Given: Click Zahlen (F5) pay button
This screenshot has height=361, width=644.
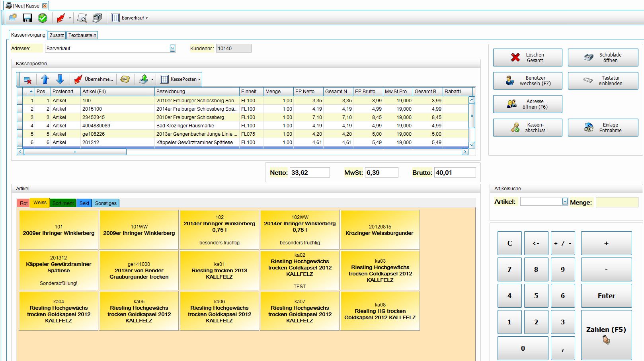Looking at the screenshot, I should click(x=606, y=335).
